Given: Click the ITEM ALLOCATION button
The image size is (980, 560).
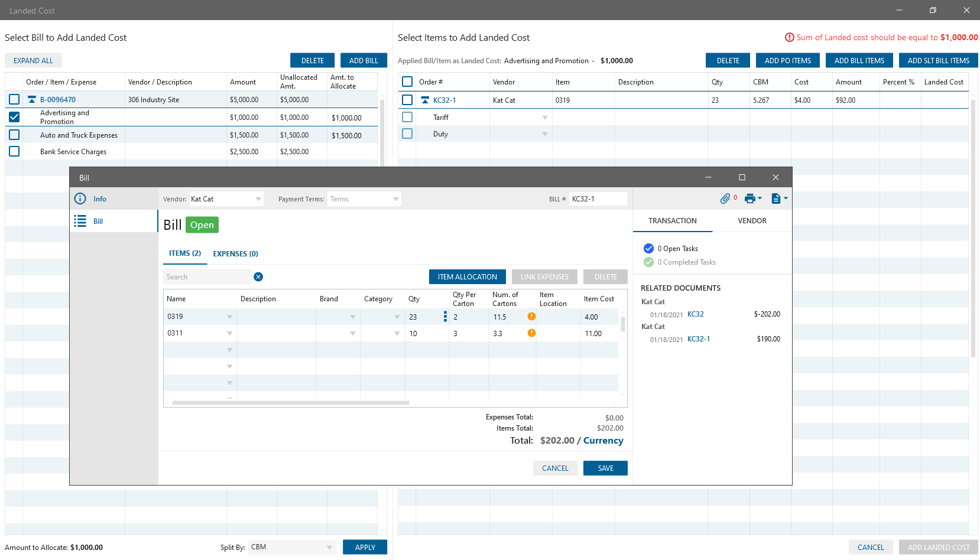Looking at the screenshot, I should click(x=467, y=277).
